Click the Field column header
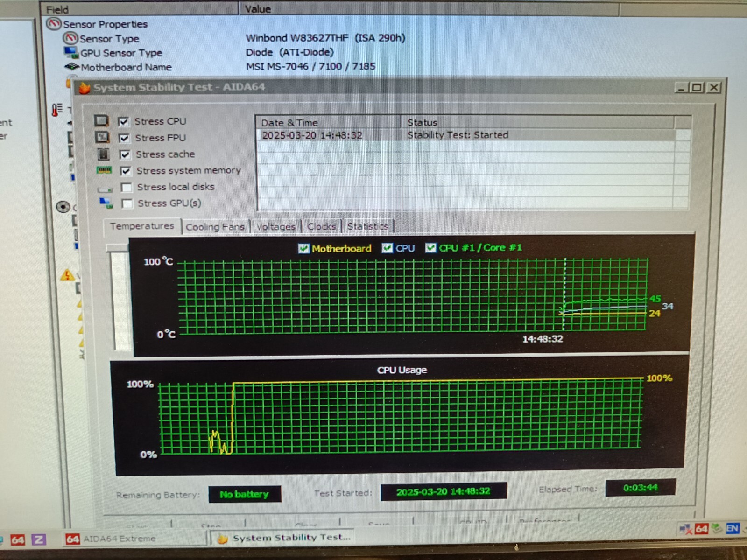This screenshot has height=560, width=747. pyautogui.click(x=140, y=9)
